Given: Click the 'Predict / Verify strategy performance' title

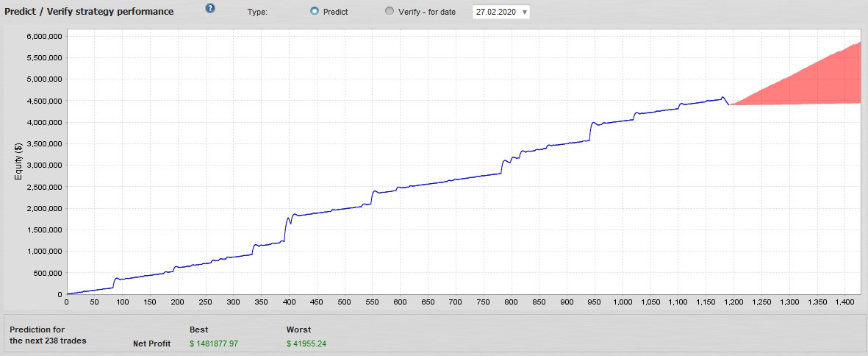Looking at the screenshot, I should (x=89, y=11).
